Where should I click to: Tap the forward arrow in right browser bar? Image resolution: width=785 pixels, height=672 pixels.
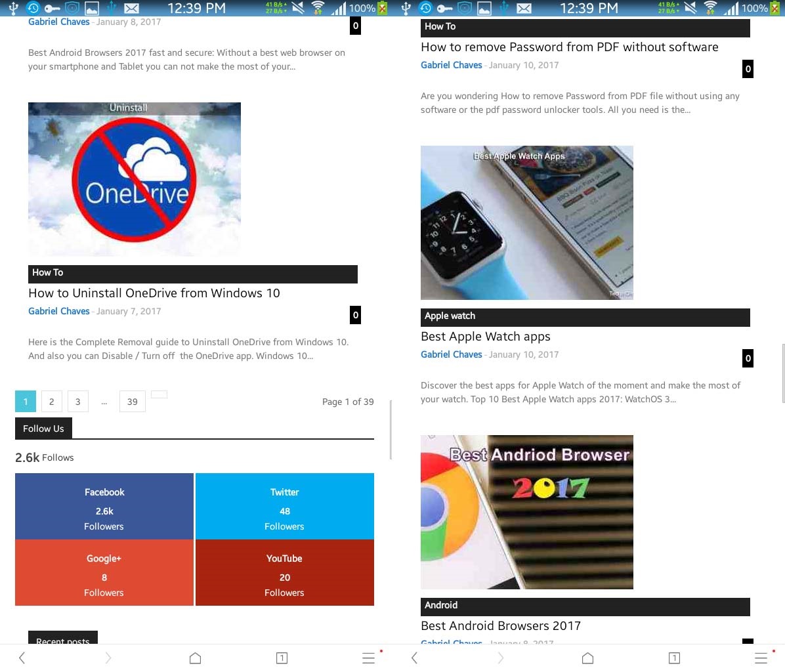tap(501, 658)
